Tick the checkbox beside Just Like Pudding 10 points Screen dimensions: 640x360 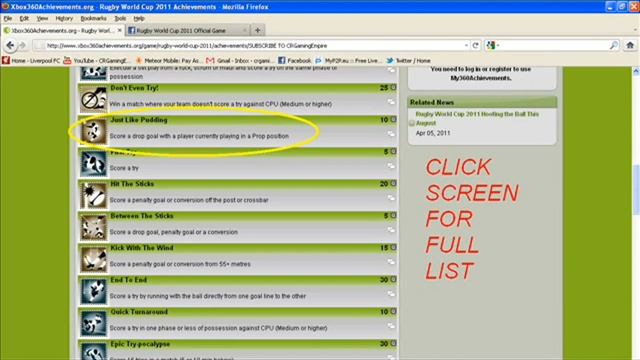point(393,120)
